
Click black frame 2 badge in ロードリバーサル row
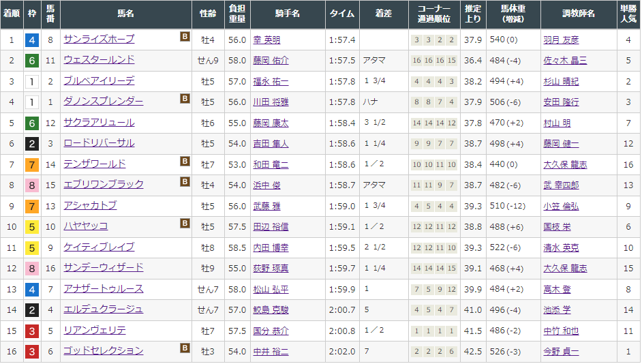[32, 144]
